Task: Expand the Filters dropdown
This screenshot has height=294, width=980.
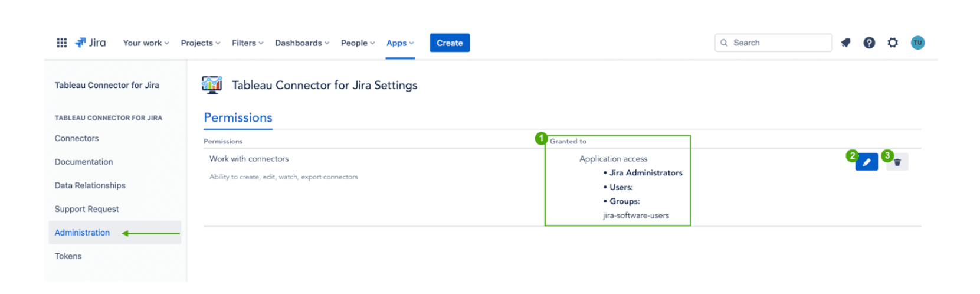Action: [248, 43]
